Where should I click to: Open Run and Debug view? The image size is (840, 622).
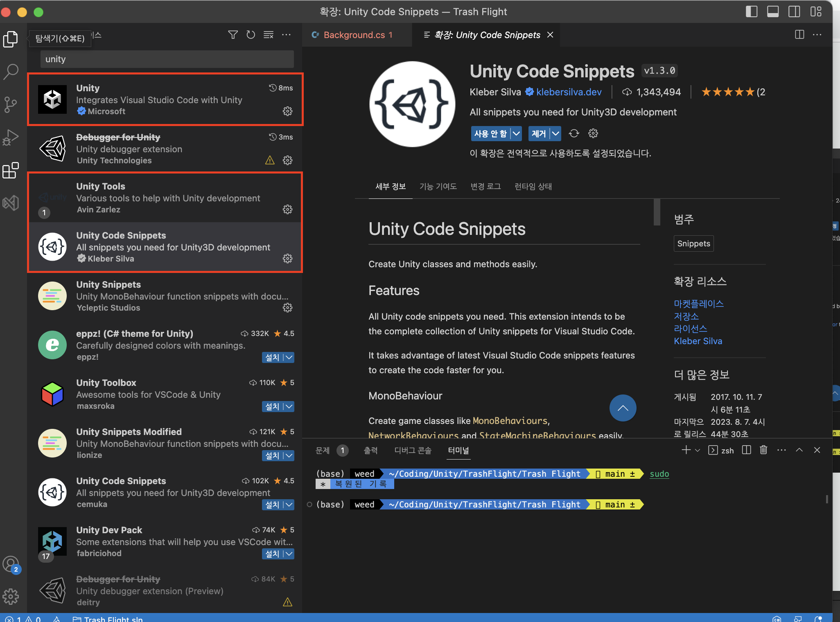pos(11,137)
